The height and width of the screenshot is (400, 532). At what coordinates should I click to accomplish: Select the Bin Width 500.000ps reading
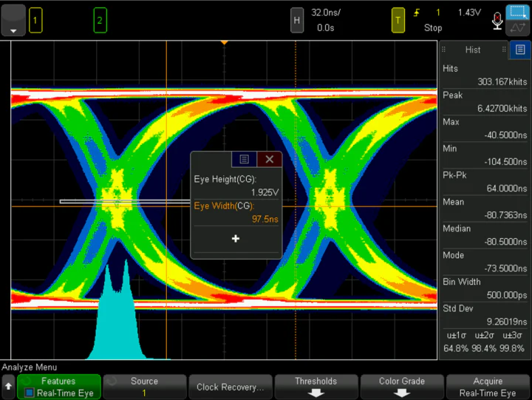coord(485,288)
